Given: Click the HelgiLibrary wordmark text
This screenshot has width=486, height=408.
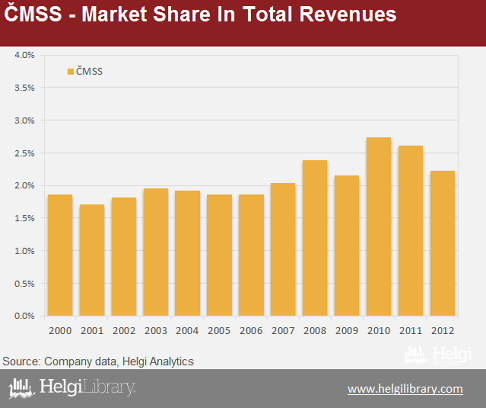Looking at the screenshot, I should click(87, 387).
